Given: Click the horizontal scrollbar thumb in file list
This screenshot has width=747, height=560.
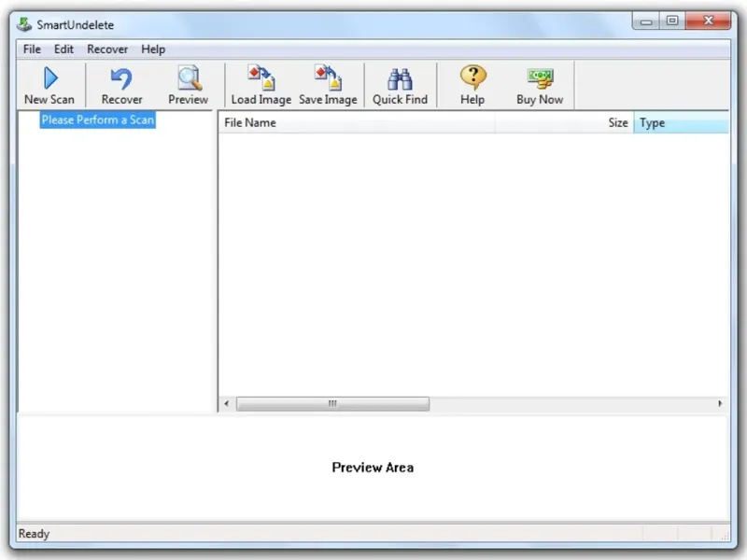Looking at the screenshot, I should (x=332, y=404).
